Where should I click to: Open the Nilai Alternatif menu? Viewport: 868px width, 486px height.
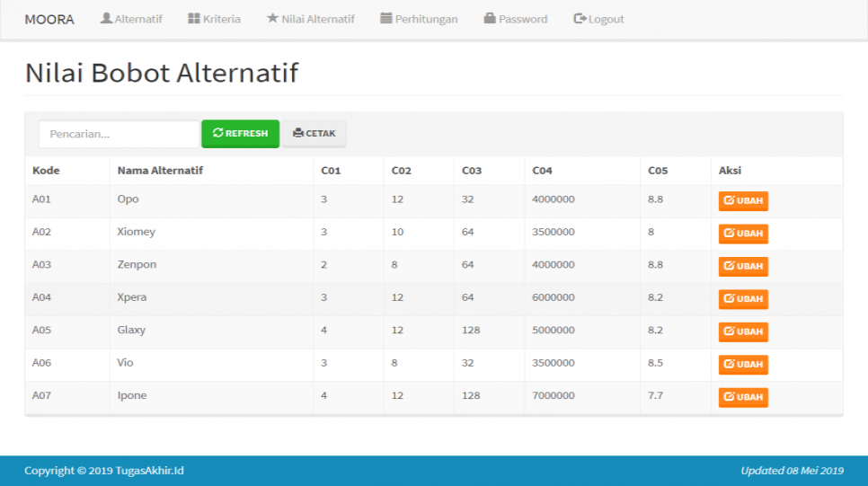310,19
